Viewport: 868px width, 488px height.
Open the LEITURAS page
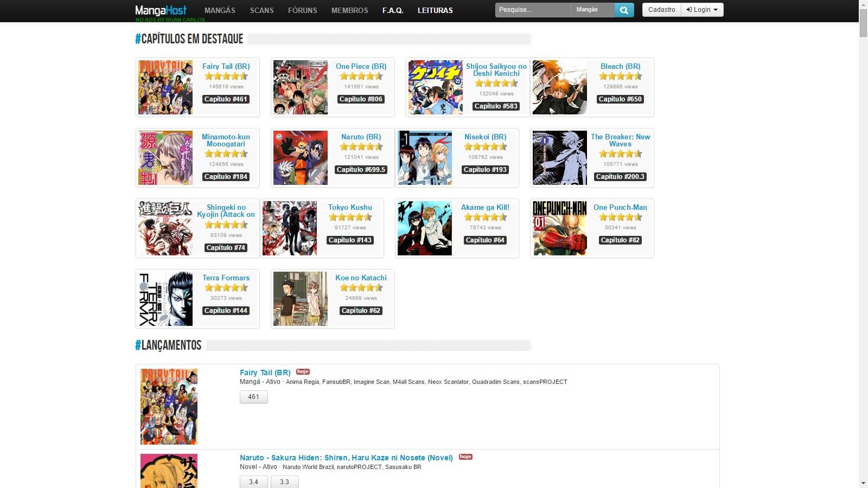(435, 10)
